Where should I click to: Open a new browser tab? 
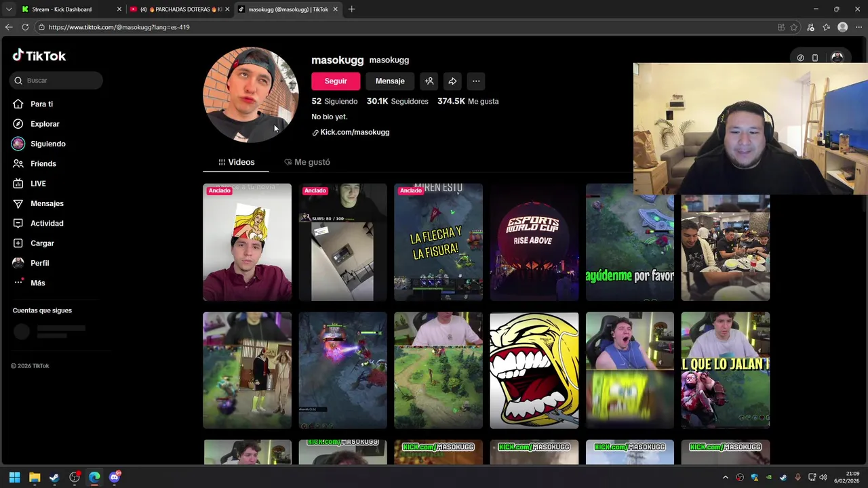(351, 9)
